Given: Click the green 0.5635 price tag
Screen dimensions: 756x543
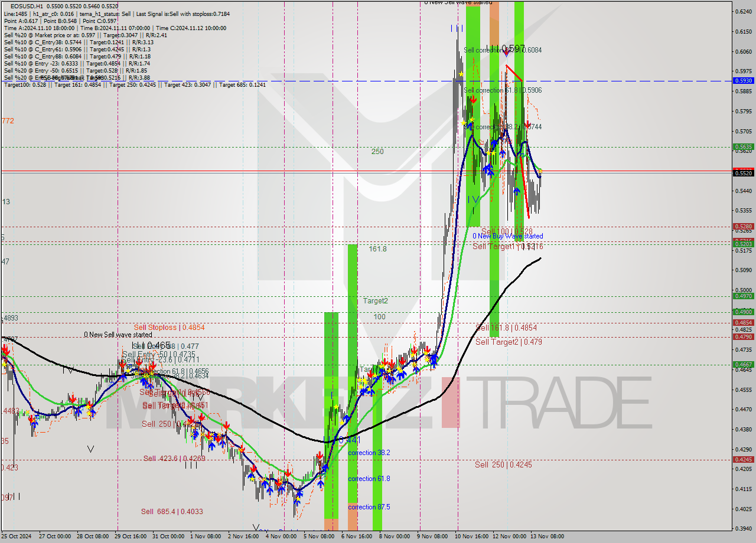Looking at the screenshot, I should coord(743,146).
